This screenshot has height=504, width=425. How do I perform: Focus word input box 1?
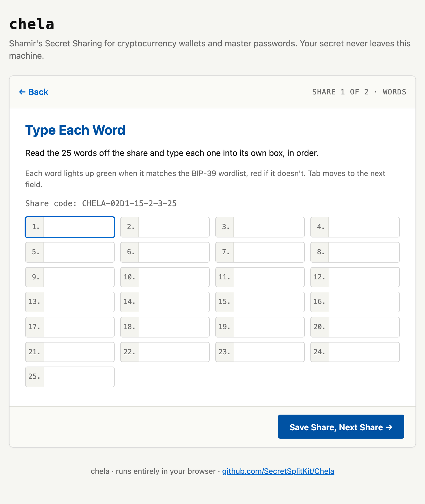pos(79,227)
